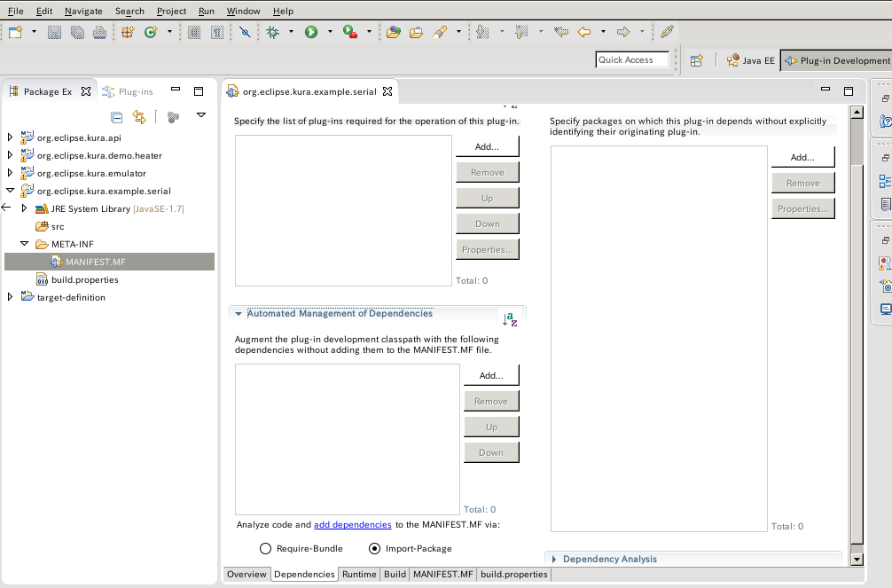
Task: Expand target-definition project node
Action: click(10, 297)
